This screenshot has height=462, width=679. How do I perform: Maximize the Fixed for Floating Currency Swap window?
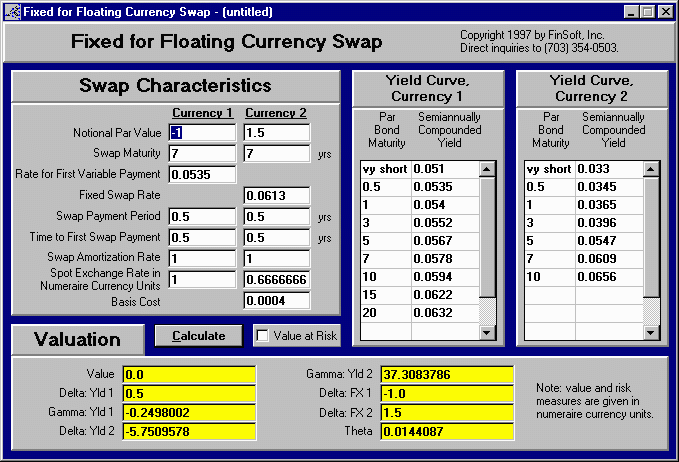pyautogui.click(x=648, y=11)
